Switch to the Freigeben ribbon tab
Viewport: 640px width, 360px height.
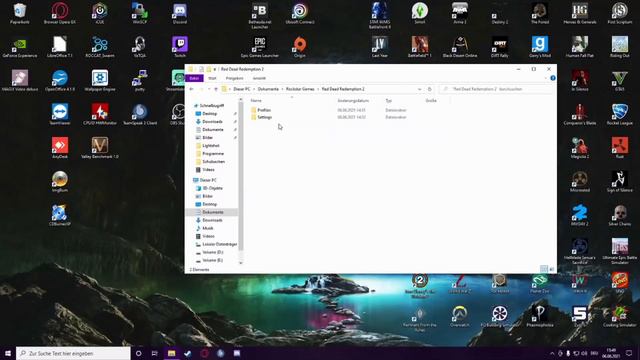(234, 78)
